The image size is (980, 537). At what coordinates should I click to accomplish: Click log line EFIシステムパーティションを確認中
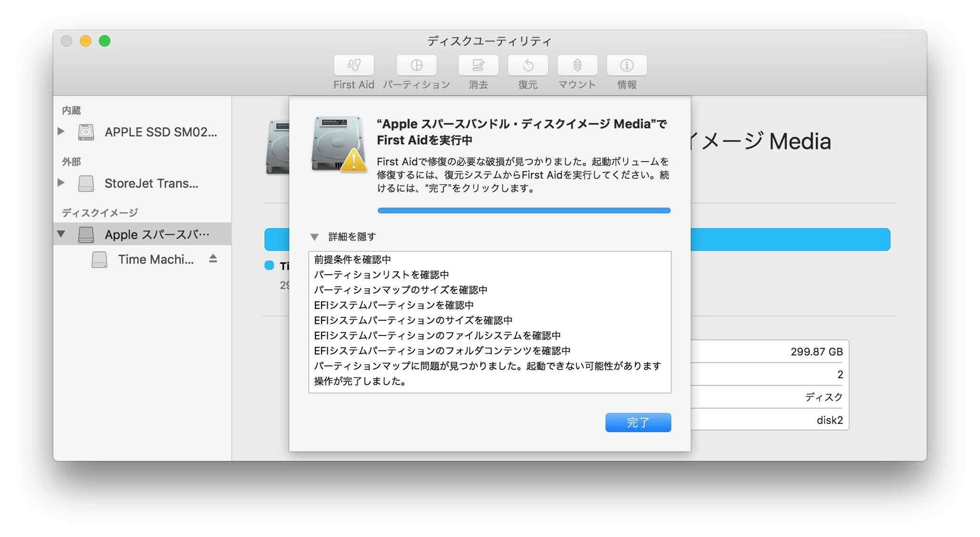pos(394,305)
